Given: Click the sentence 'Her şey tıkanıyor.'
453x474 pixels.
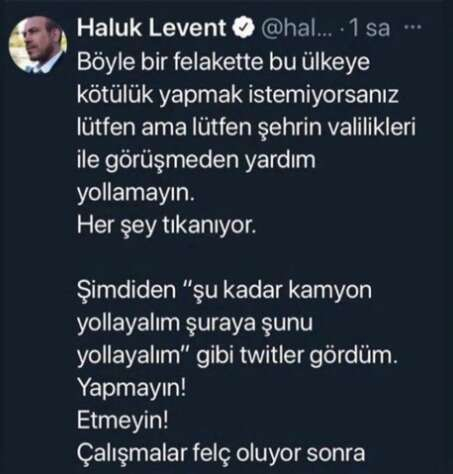Looking at the screenshot, I should pos(167,226).
